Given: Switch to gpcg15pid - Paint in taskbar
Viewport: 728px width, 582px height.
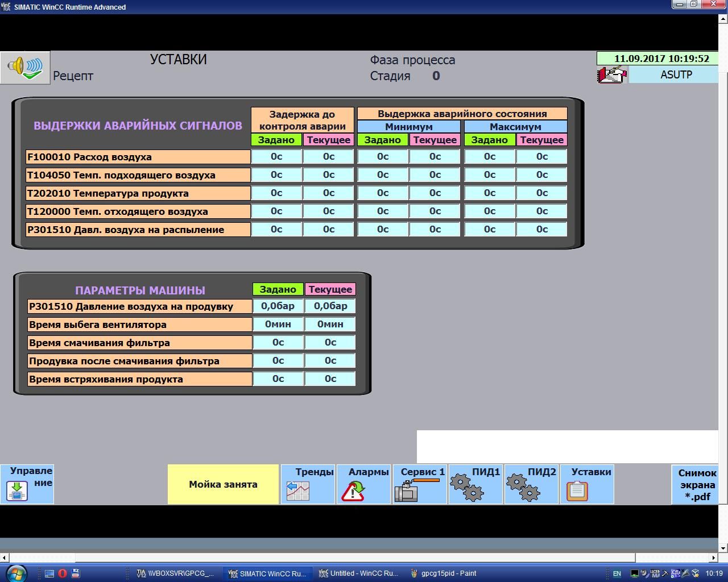Looking at the screenshot, I should point(444,573).
